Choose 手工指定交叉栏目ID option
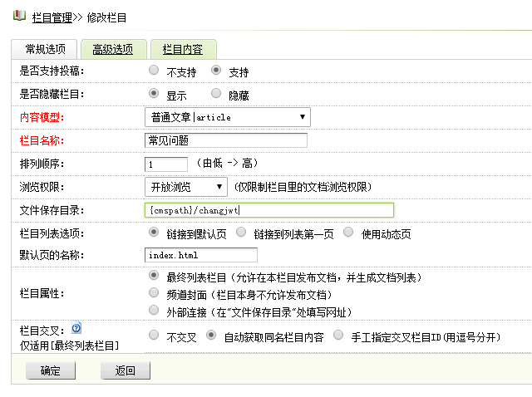Screen dimensions: 532x397 tap(337, 336)
